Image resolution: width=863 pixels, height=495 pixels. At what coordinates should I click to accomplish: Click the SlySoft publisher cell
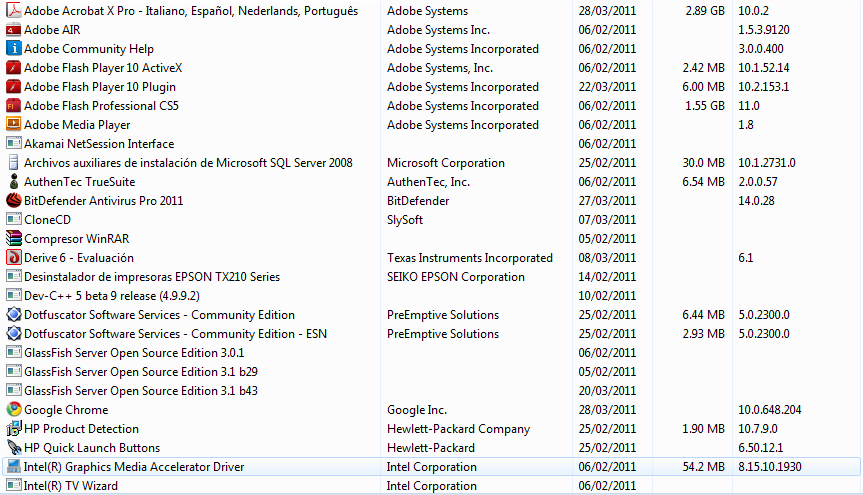(405, 220)
